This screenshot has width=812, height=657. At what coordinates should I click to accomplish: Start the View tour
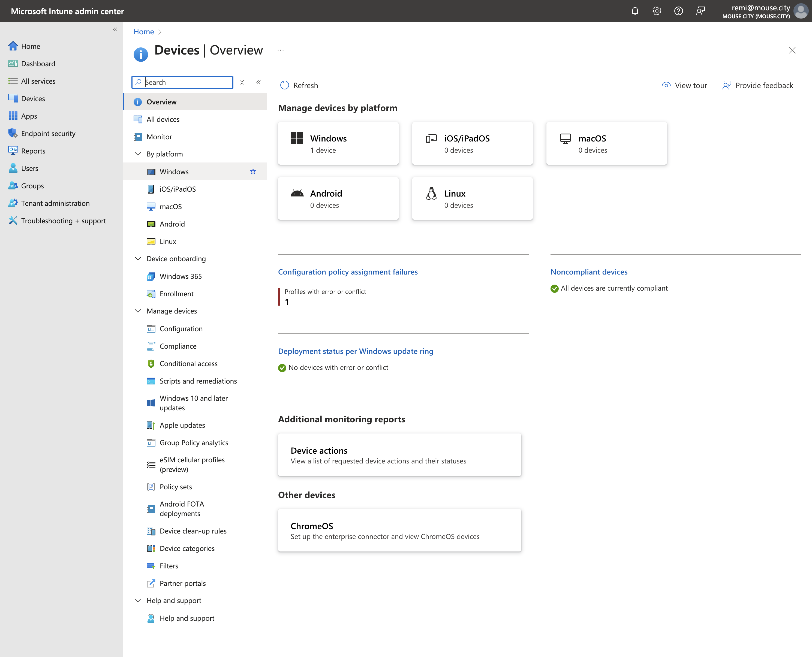point(684,86)
